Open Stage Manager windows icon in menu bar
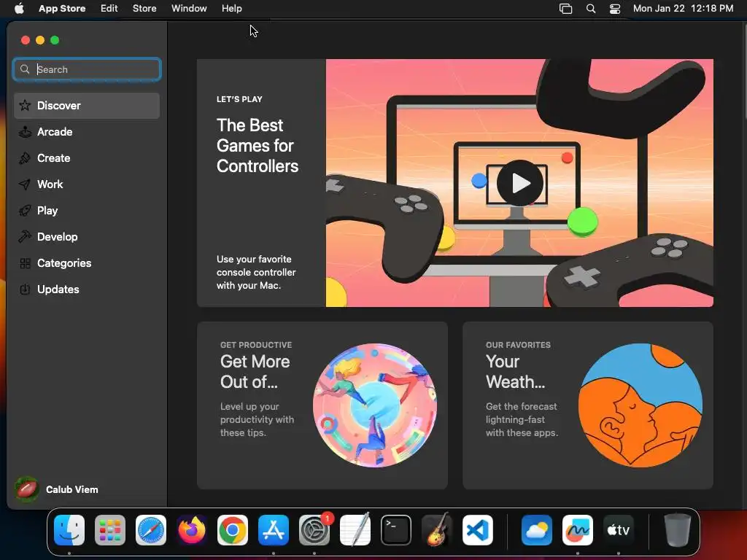The image size is (747, 560). (565, 9)
